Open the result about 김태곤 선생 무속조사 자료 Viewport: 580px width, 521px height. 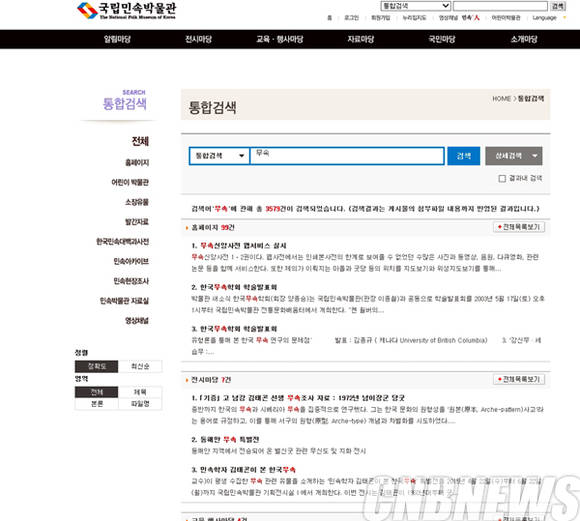298,398
